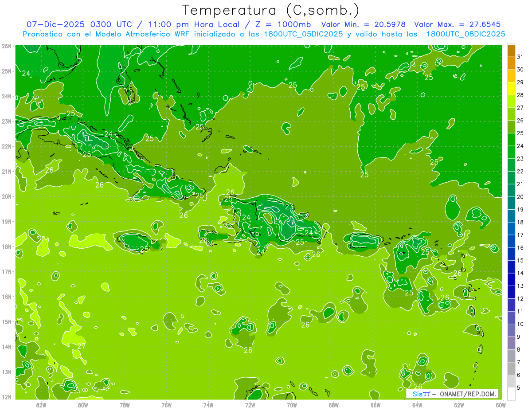Click the white contour label 27 on the map
Viewport: 532px width, 411px height.
82,346
